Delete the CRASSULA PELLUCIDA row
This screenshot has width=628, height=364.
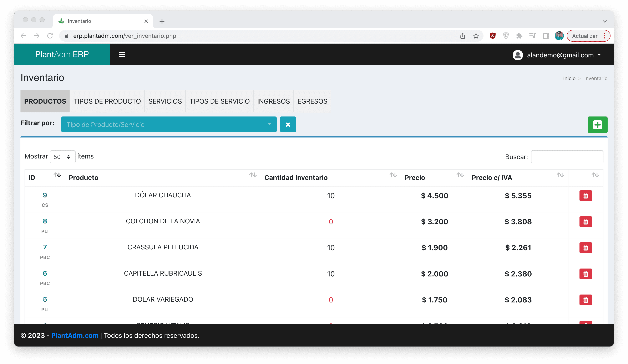[x=585, y=248]
